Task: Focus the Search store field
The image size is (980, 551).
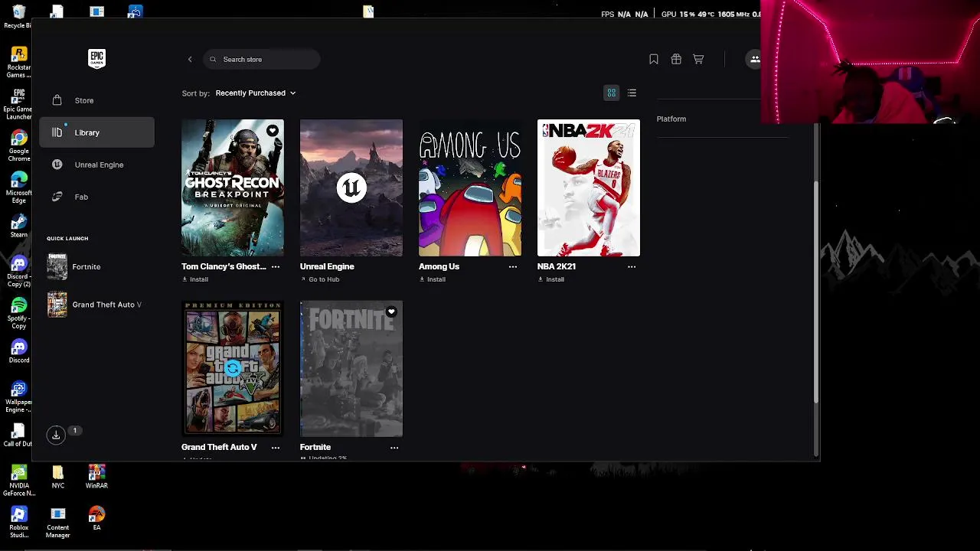Action: pos(262,59)
